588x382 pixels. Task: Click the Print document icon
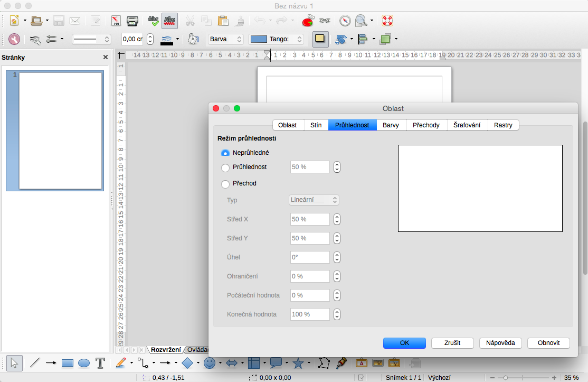(132, 21)
